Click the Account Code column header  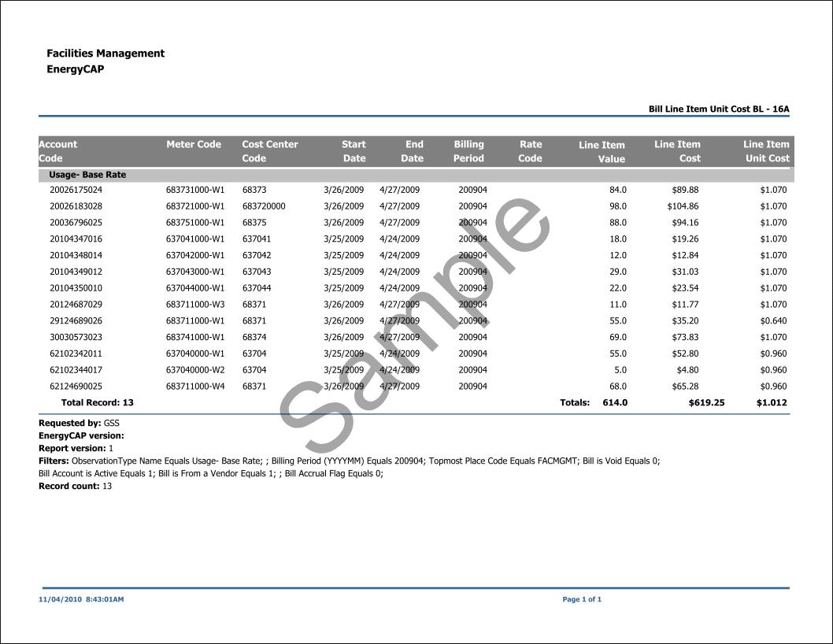[58, 151]
